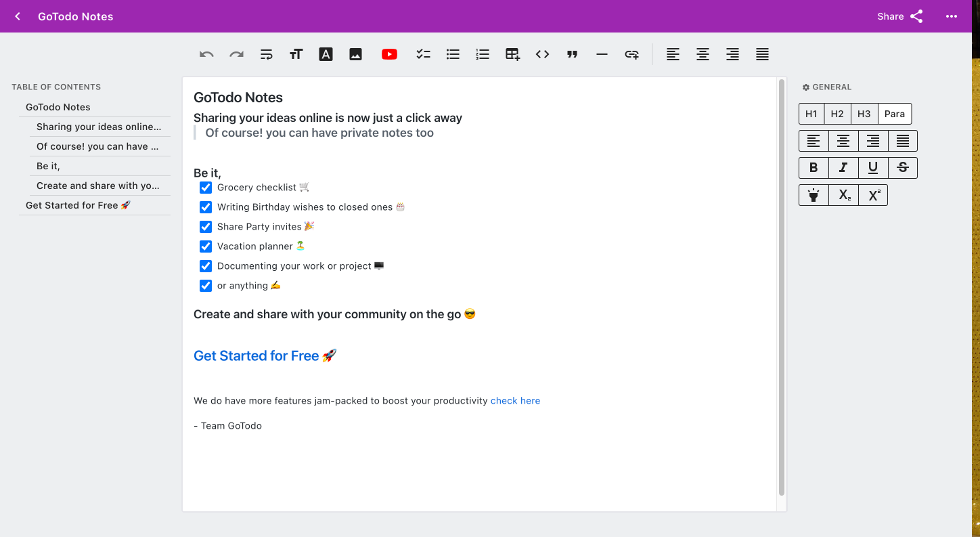The image size is (980, 537).
Task: Justify text from the top toolbar
Action: tap(762, 54)
